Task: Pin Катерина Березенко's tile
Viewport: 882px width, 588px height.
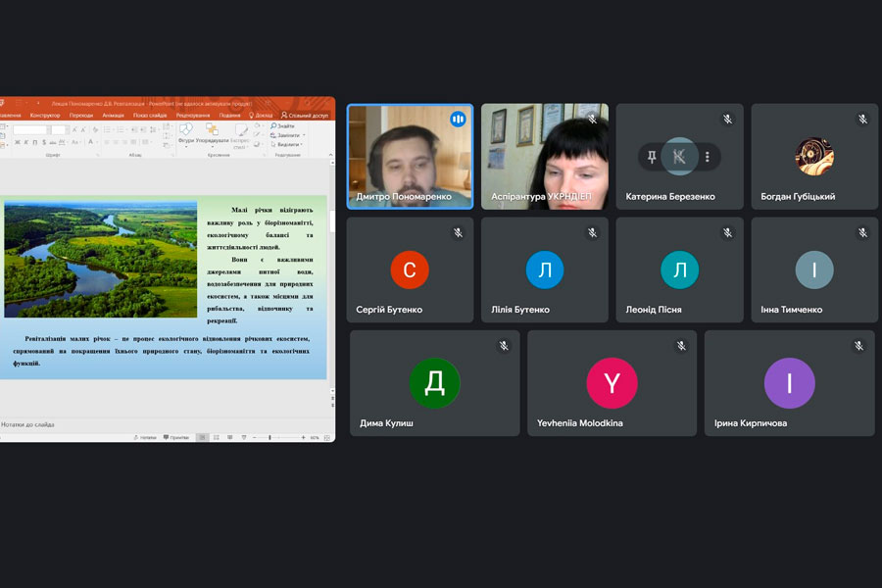Action: [652, 157]
